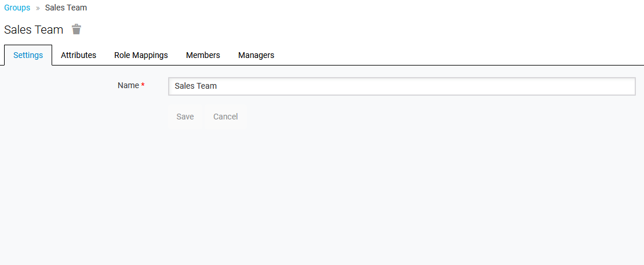Click the Cancel button
The width and height of the screenshot is (644, 265).
click(225, 117)
